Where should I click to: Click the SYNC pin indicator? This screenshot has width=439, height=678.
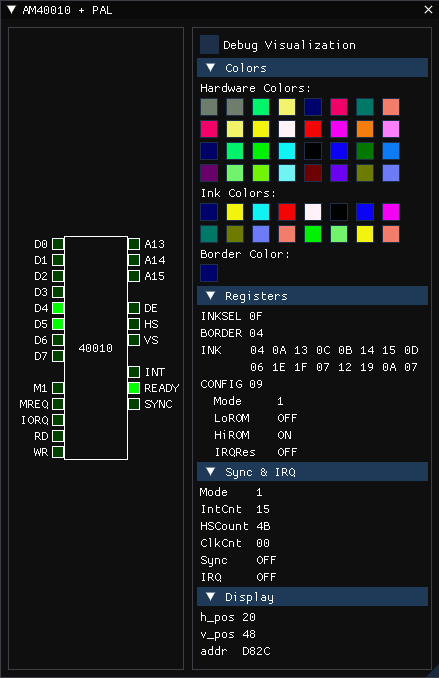coord(134,404)
